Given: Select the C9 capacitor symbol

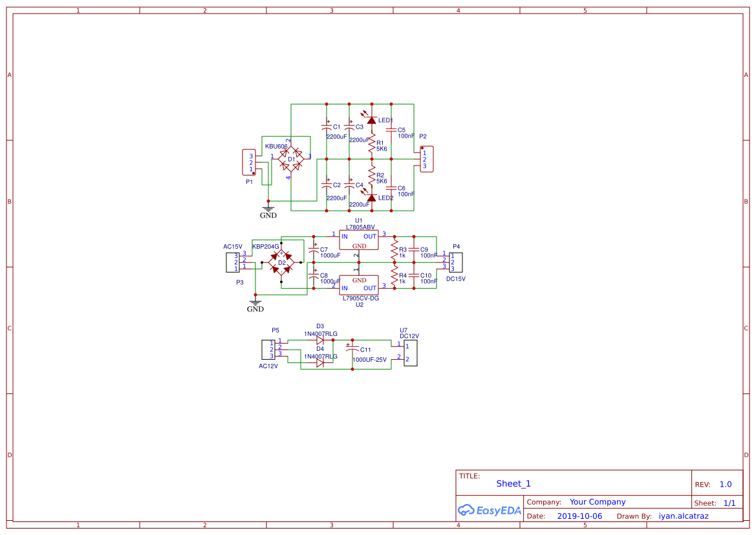Looking at the screenshot, I should point(414,249).
